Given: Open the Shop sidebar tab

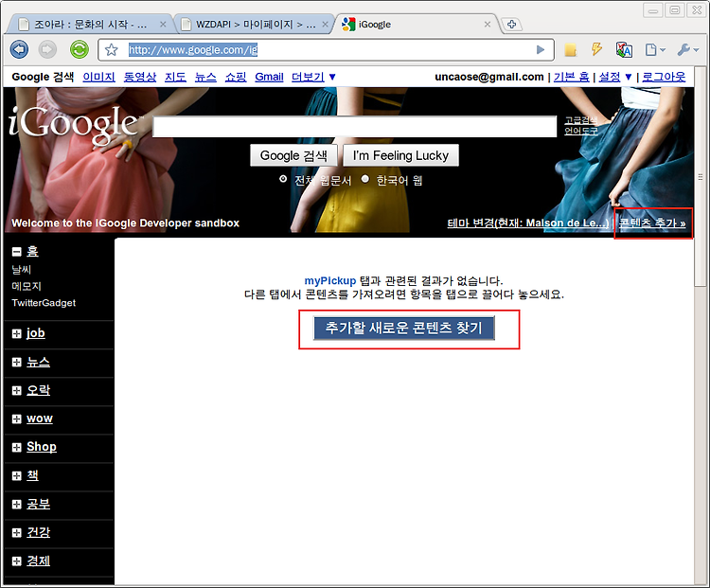Looking at the screenshot, I should click(x=42, y=447).
